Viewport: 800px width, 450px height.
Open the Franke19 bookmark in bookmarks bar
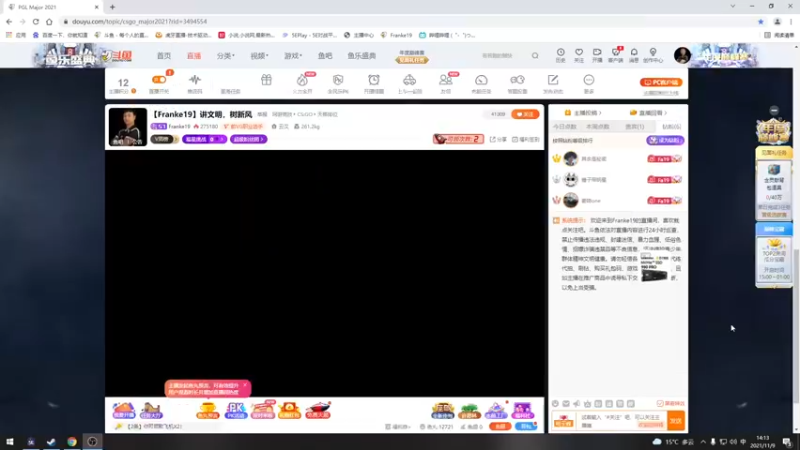pyautogui.click(x=396, y=35)
